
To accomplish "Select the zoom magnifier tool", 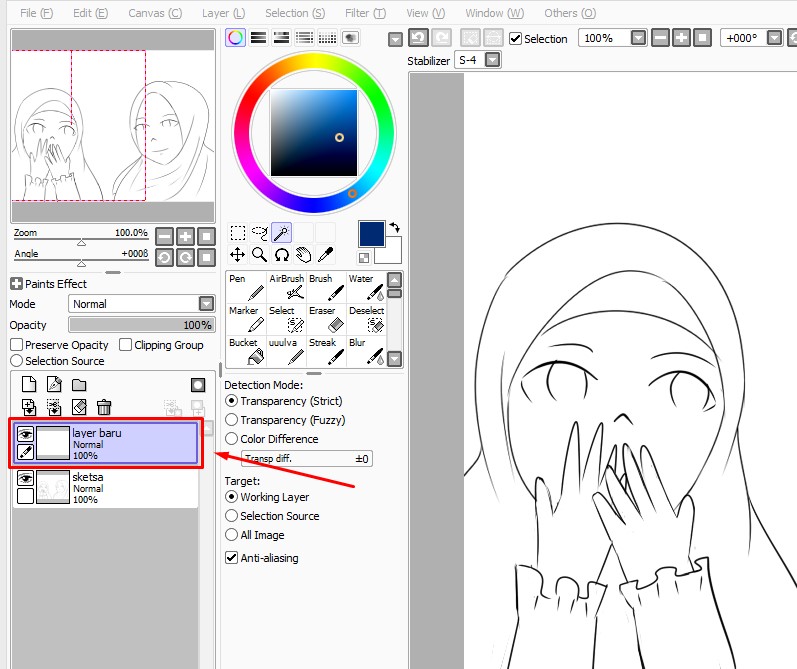I will coord(260,255).
